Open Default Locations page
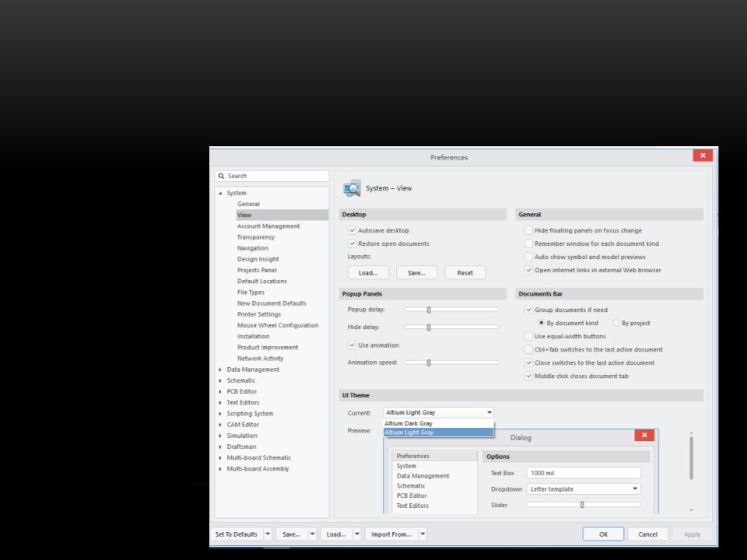 262,282
